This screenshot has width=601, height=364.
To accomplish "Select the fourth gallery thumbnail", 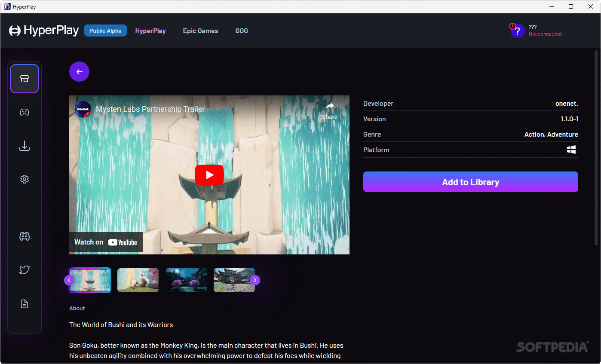I will 234,280.
